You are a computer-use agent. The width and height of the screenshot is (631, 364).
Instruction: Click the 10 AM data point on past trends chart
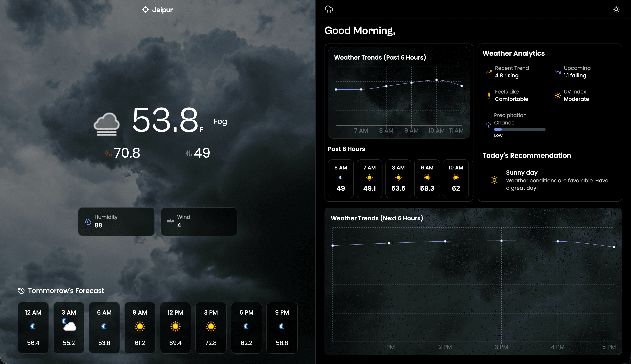point(436,80)
